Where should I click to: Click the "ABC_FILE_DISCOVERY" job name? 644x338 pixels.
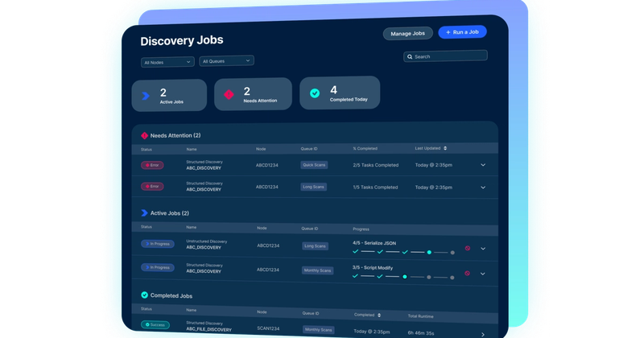[x=208, y=329]
